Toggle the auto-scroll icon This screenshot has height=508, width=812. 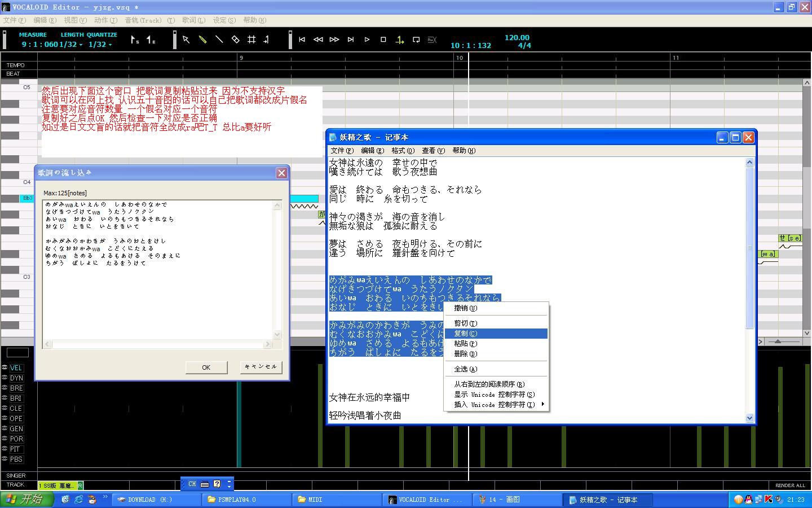coord(400,40)
